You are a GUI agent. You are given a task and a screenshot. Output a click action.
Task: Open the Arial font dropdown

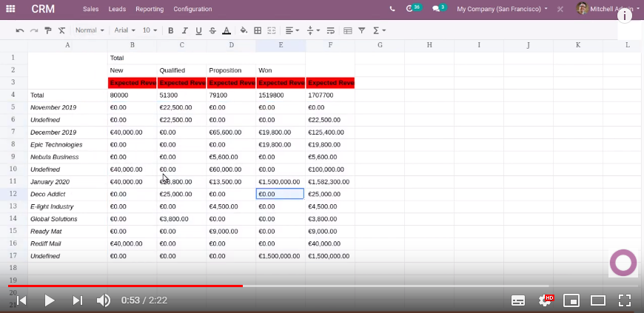point(124,30)
